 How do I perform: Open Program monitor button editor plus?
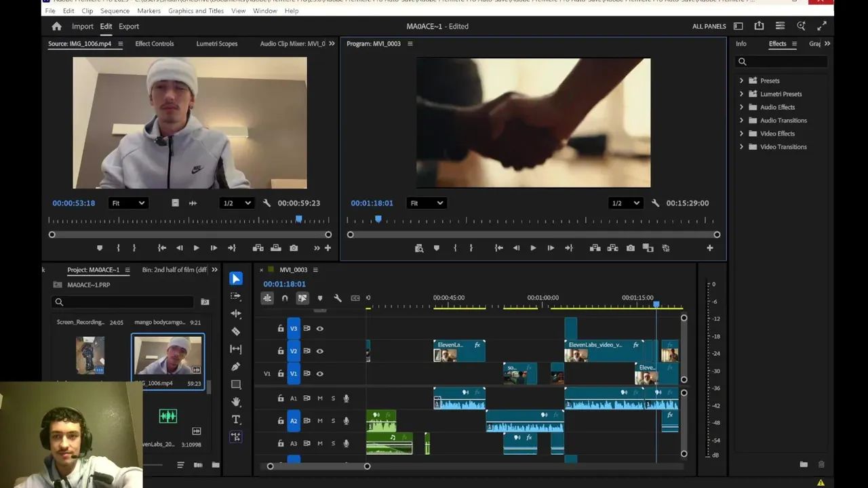[709, 248]
